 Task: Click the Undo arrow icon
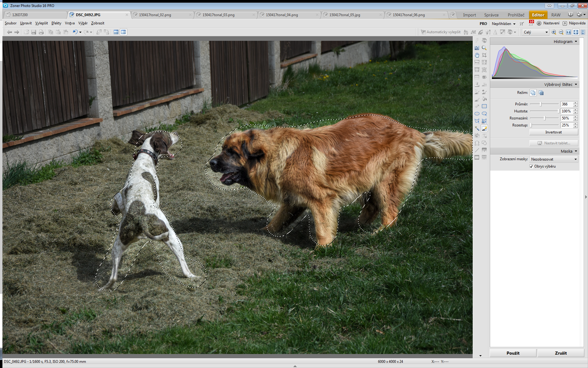(x=75, y=32)
